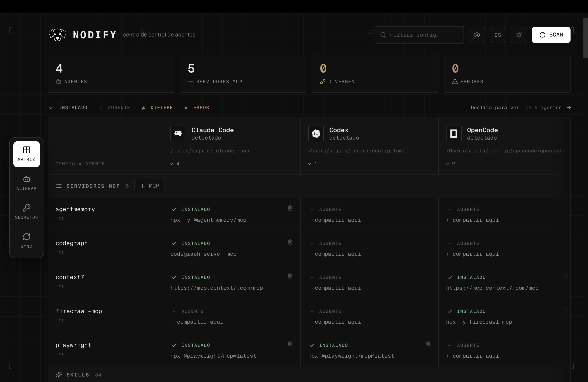The height and width of the screenshot is (382, 588).
Task: Open the Matriz tab in sidebar
Action: (26, 154)
